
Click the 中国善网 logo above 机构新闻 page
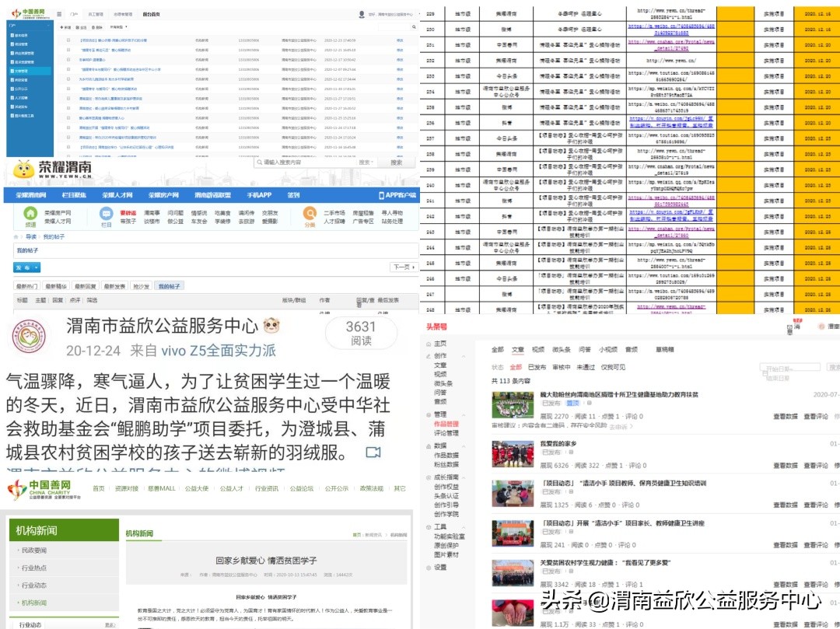click(44, 489)
